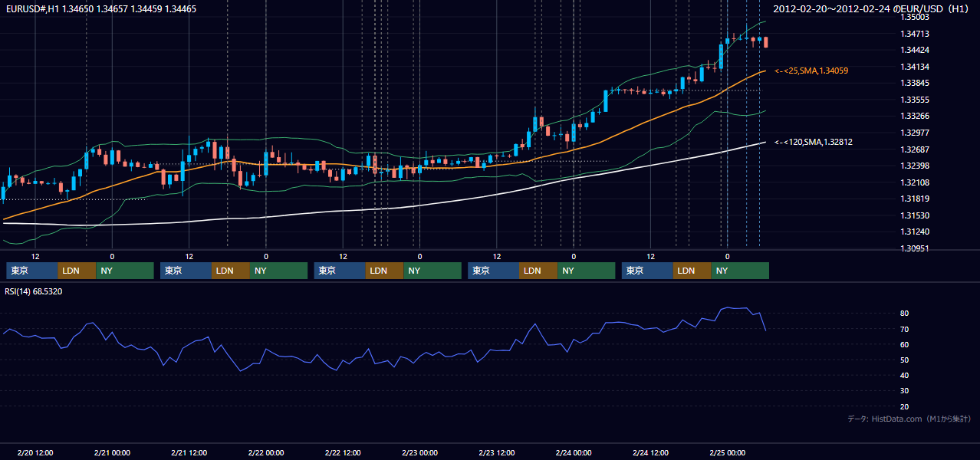Select the 2/25 00:00 time axis label
The width and height of the screenshot is (980, 460).
coord(727,452)
